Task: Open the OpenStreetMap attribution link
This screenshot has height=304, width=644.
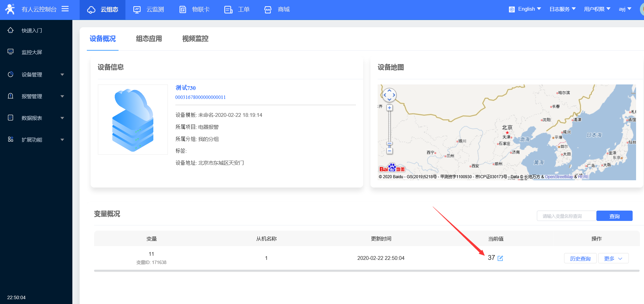Action: tap(559, 177)
